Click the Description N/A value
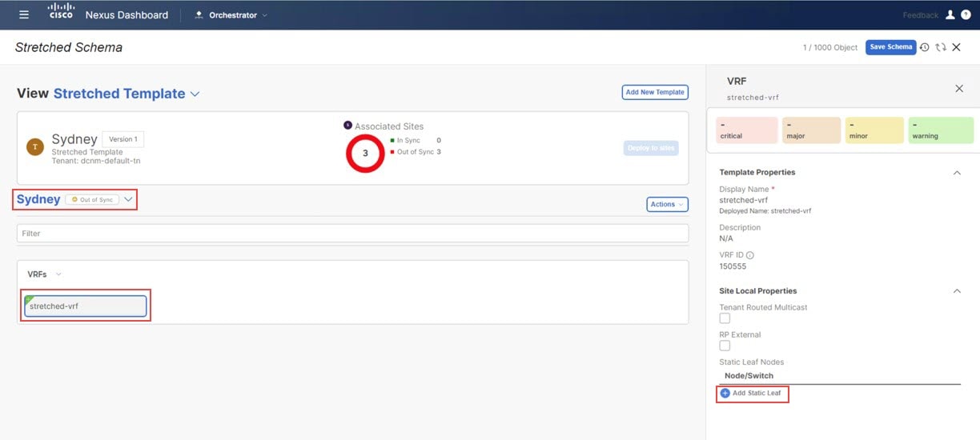Viewport: 980px width, 440px height. click(726, 238)
